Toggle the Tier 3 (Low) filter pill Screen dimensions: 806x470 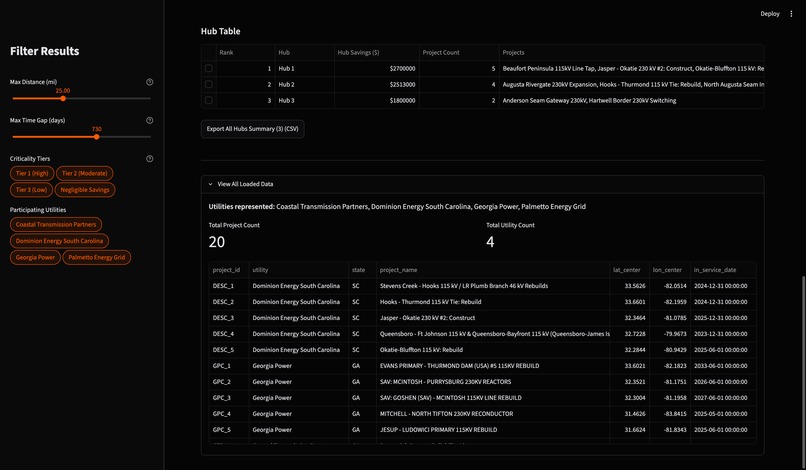pos(31,190)
